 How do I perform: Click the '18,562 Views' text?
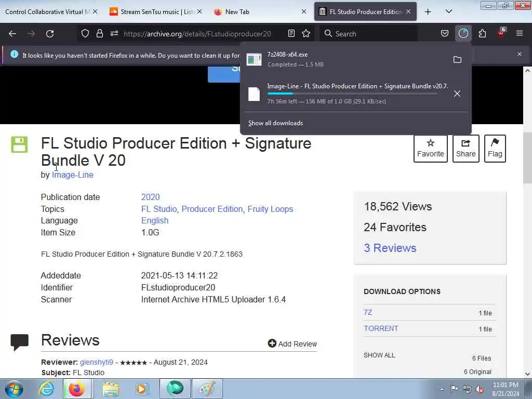pos(397,206)
